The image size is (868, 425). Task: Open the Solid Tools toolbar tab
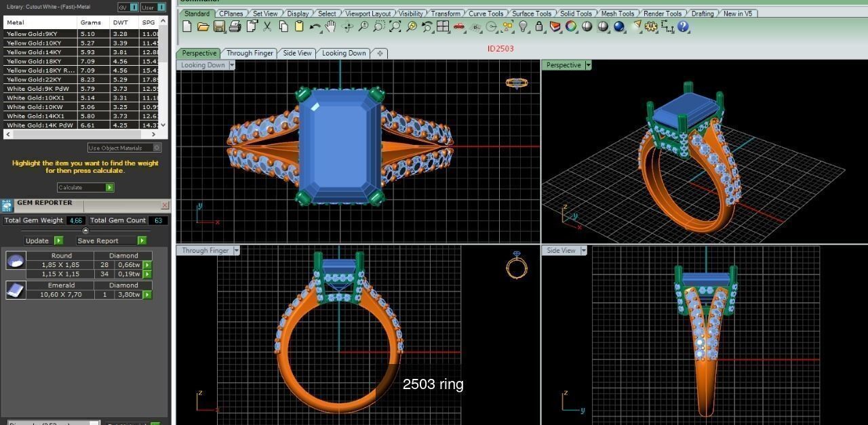click(576, 14)
